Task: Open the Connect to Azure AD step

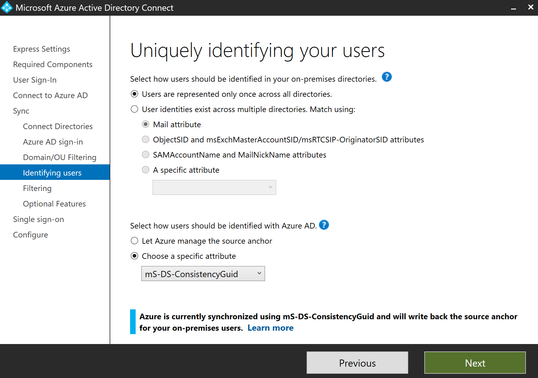Action: pos(50,95)
